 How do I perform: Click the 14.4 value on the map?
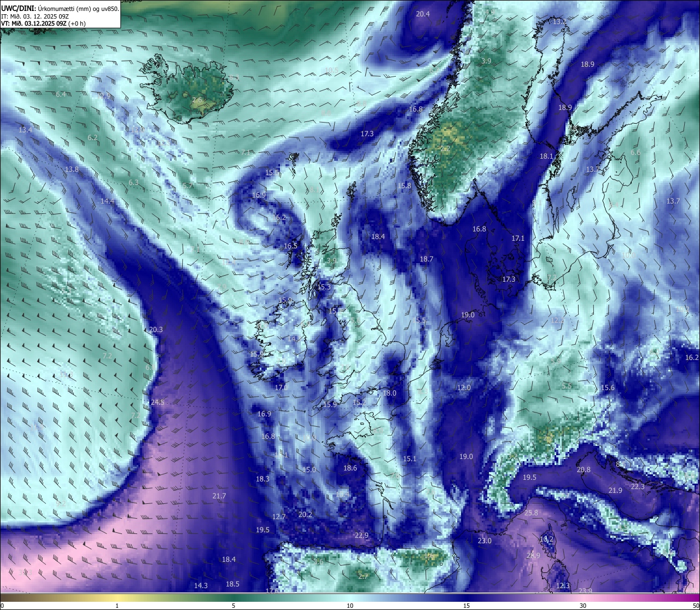click(x=107, y=201)
